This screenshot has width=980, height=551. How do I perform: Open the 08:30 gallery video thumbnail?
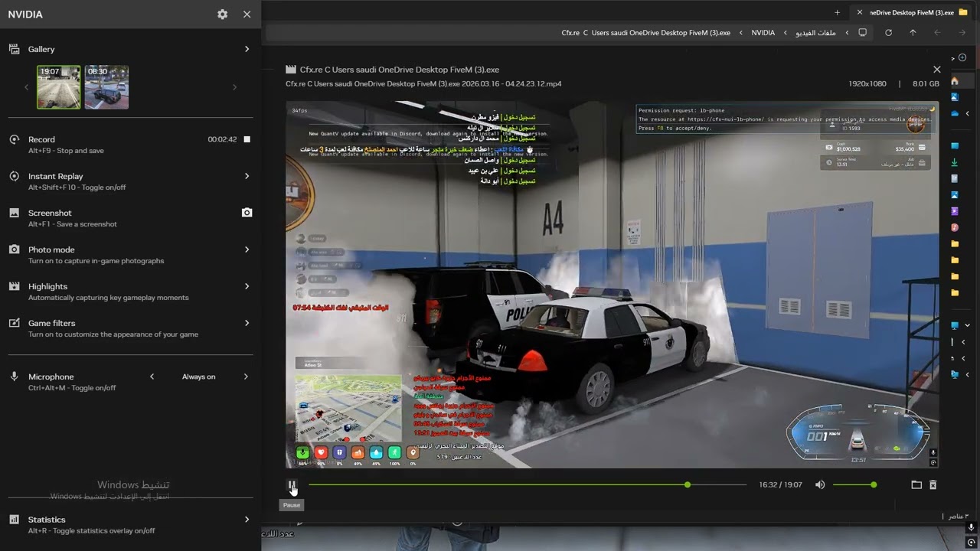click(x=106, y=87)
